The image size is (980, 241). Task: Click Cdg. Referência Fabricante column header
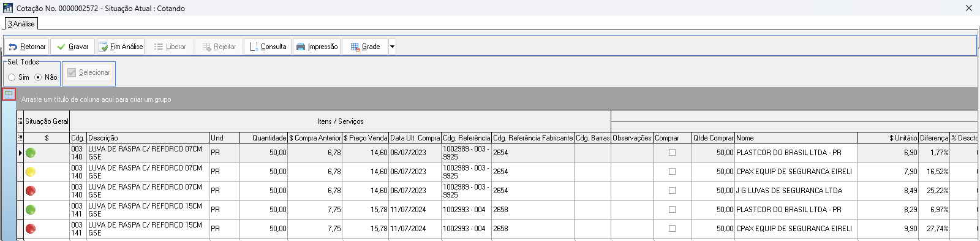pyautogui.click(x=533, y=138)
